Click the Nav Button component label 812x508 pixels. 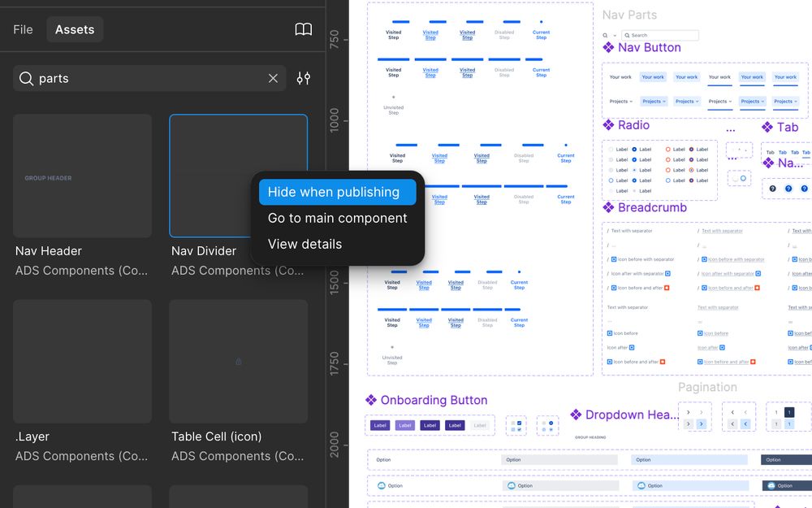point(650,48)
